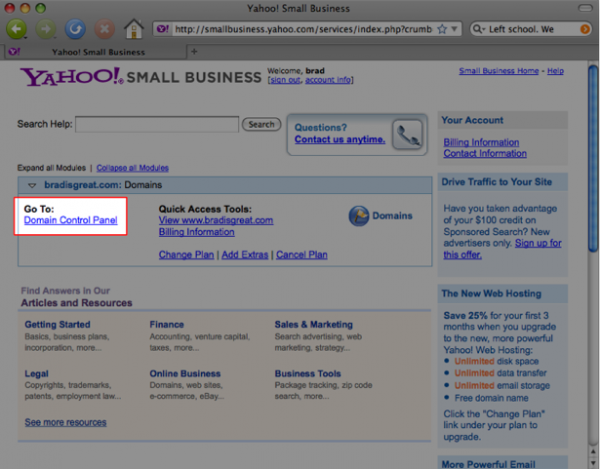Open the Domain Control Panel link

[x=70, y=220]
